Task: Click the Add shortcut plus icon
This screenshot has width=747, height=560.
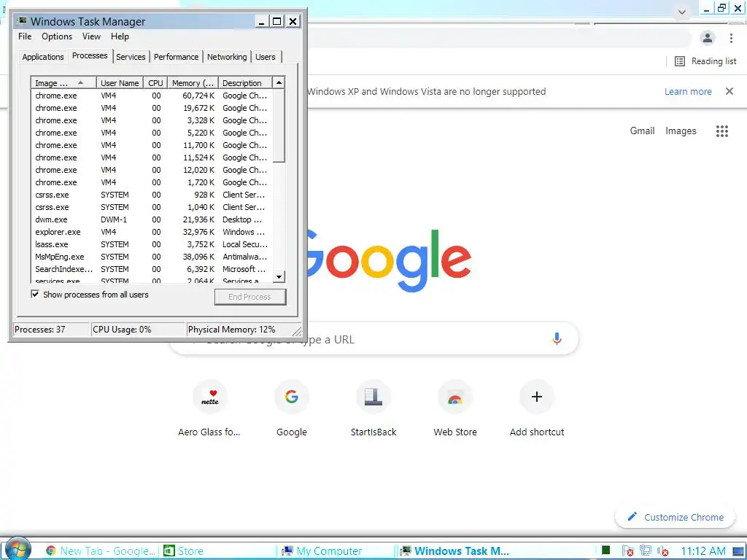Action: [537, 397]
